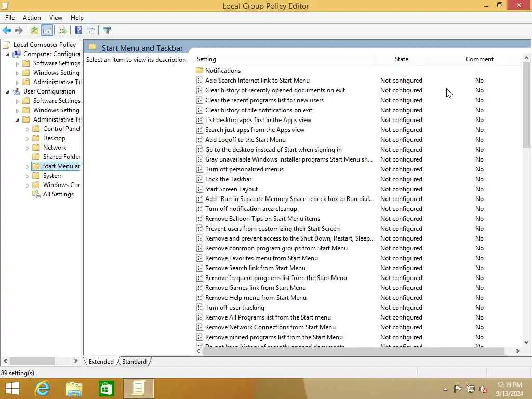Screen dimensions: 532x399
Task: Expand the Desktop tree node
Action: [x=27, y=139]
